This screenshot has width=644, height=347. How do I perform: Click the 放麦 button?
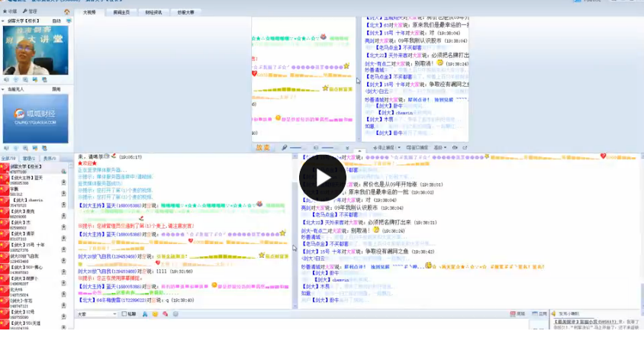tap(262, 147)
